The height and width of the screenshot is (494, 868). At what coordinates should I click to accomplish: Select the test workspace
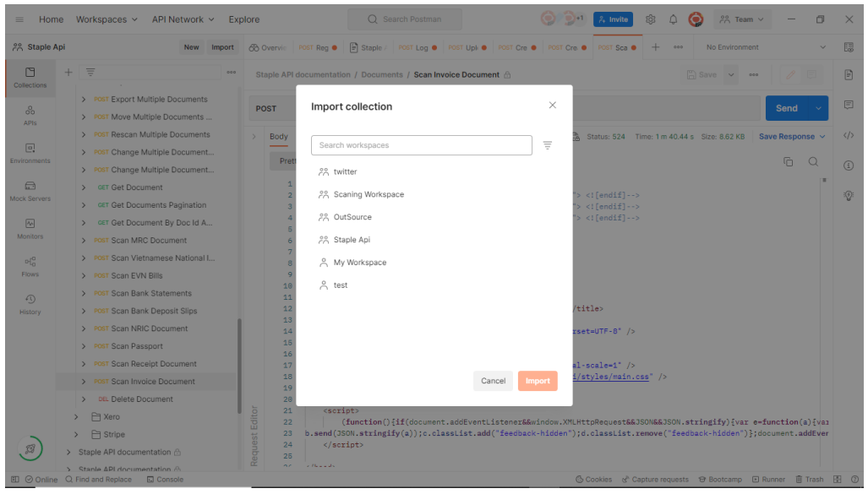[341, 285]
